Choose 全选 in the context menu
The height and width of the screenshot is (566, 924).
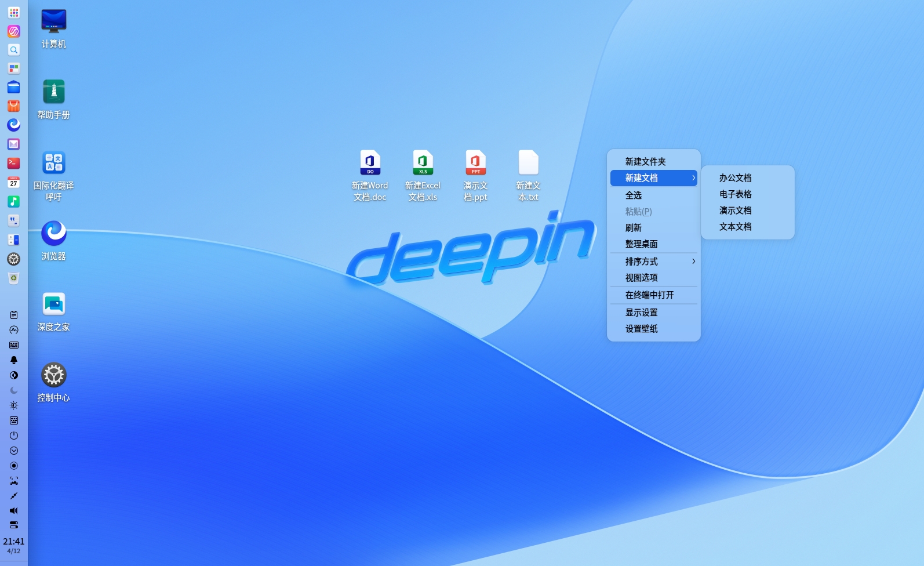coord(654,195)
